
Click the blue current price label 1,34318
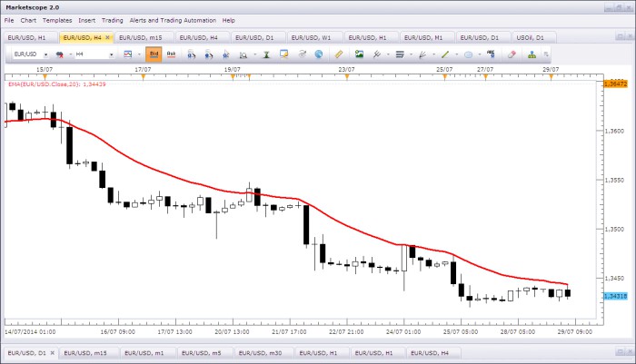(616, 296)
